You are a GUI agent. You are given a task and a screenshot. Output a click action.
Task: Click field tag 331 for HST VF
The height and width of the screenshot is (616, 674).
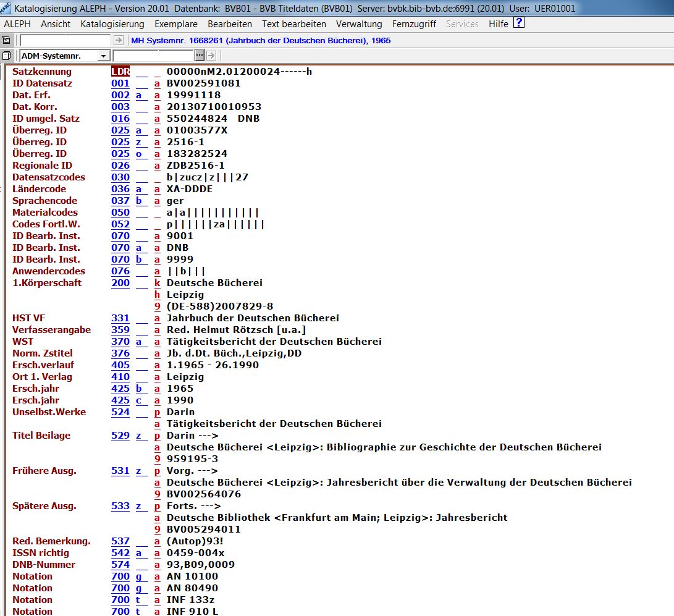120,318
